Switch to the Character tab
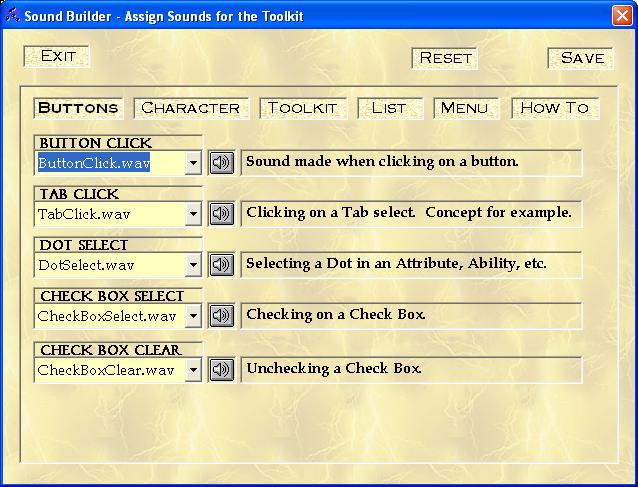The height and width of the screenshot is (487, 638). (190, 108)
